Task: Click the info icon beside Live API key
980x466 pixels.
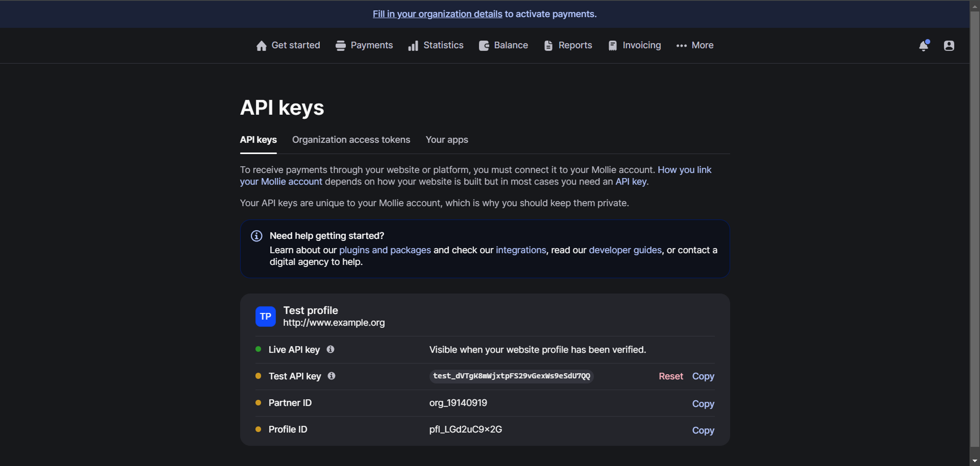Action: (x=330, y=349)
